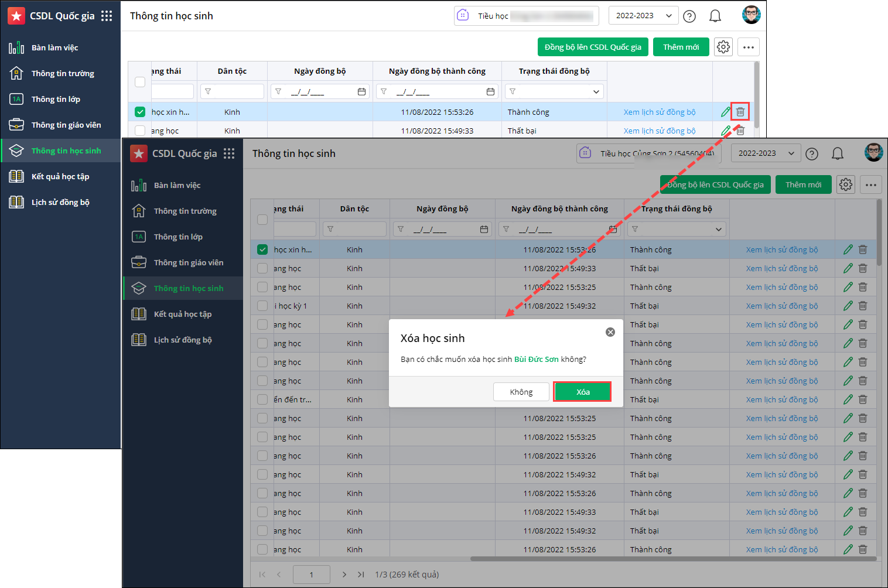This screenshot has width=888, height=588.
Task: Confirm deletion with the green 'Xóa' button
Action: pos(583,392)
